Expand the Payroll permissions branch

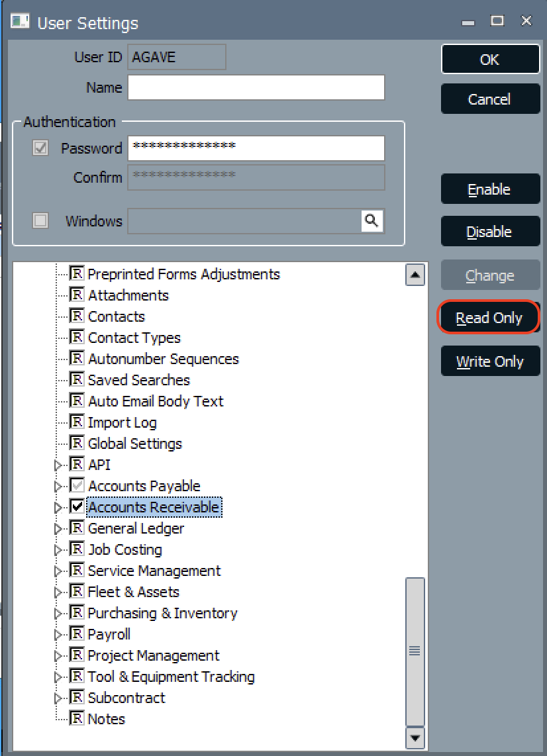tap(58, 634)
